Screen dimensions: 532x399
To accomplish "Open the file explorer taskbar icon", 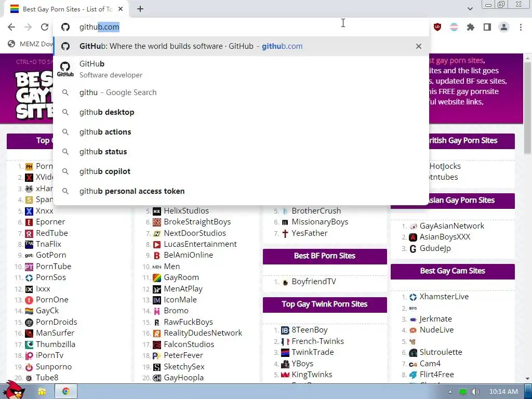I will [42, 392].
